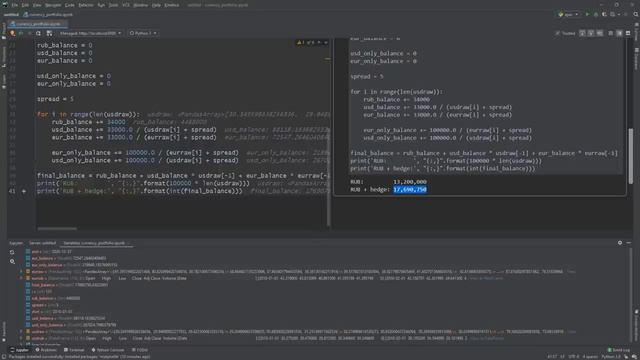Image resolution: width=640 pixels, height=360 pixels.
Task: Open the View menu
Action: (37, 5)
